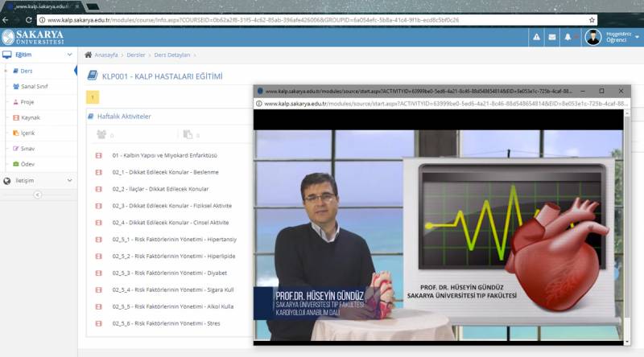Select Sanal Sınıf in the sidebar
644x357 pixels.
tap(32, 86)
